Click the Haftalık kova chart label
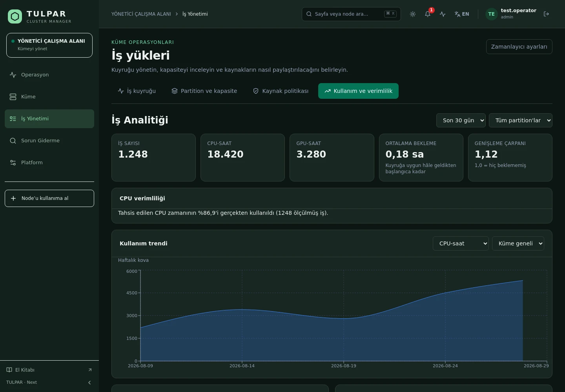Image resolution: width=565 pixels, height=392 pixels. point(133,260)
